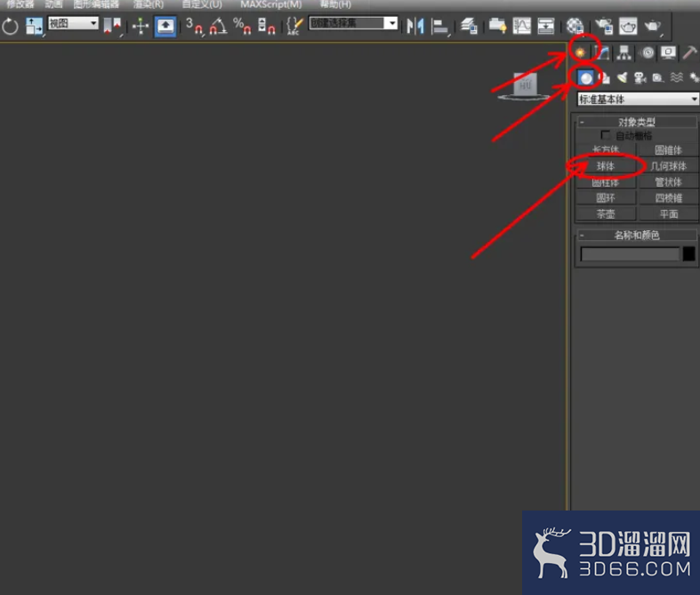Enable the 自动栅格 checkbox

click(606, 135)
